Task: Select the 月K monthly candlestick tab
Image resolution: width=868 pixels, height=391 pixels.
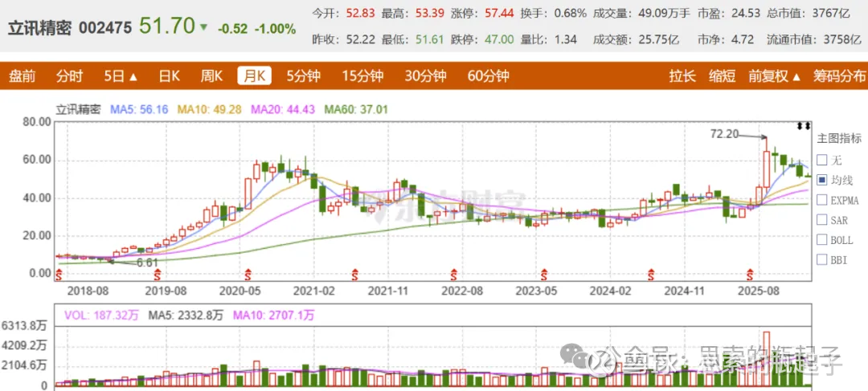Action: [255, 75]
